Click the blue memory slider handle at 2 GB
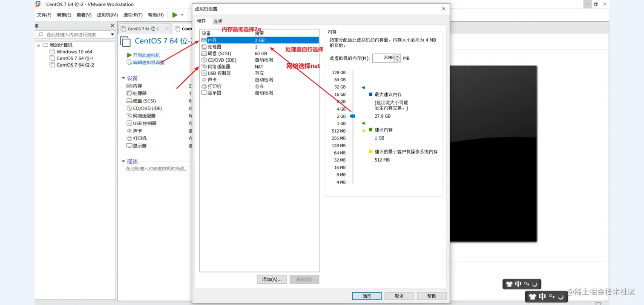This screenshot has width=644, height=305. pos(352,116)
